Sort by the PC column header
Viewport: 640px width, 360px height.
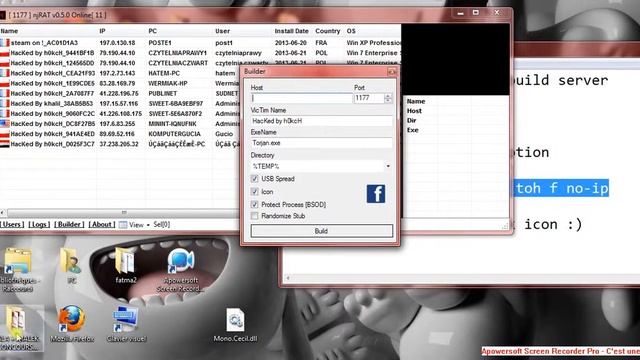pyautogui.click(x=152, y=31)
